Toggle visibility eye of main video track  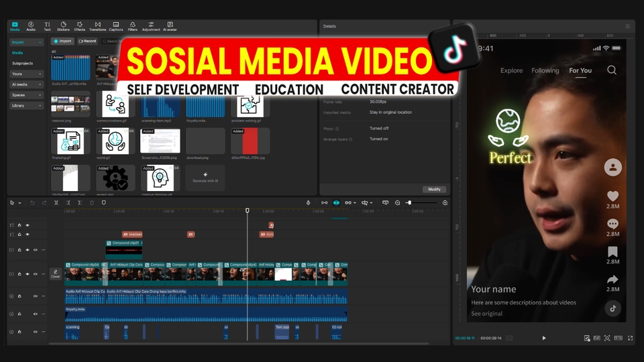click(28, 274)
